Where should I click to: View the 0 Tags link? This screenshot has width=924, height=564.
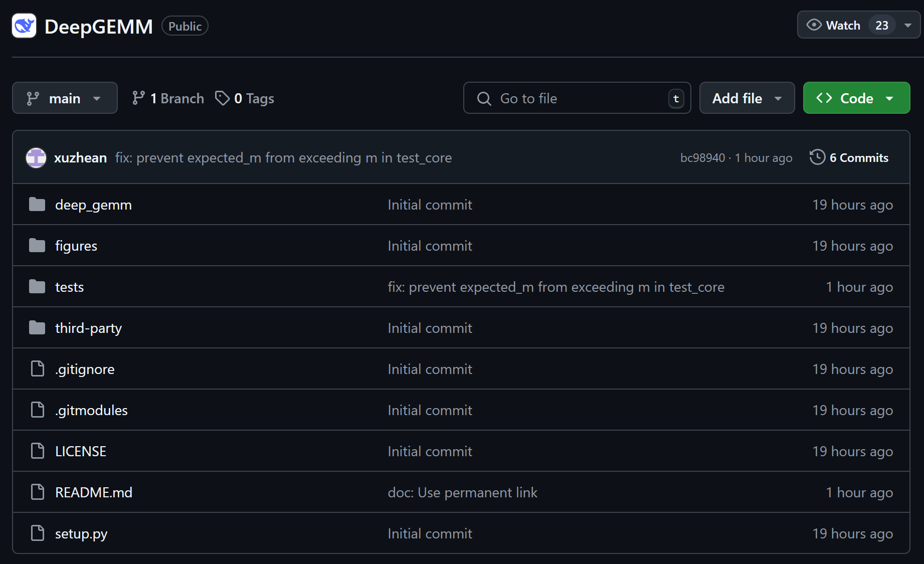pos(245,98)
